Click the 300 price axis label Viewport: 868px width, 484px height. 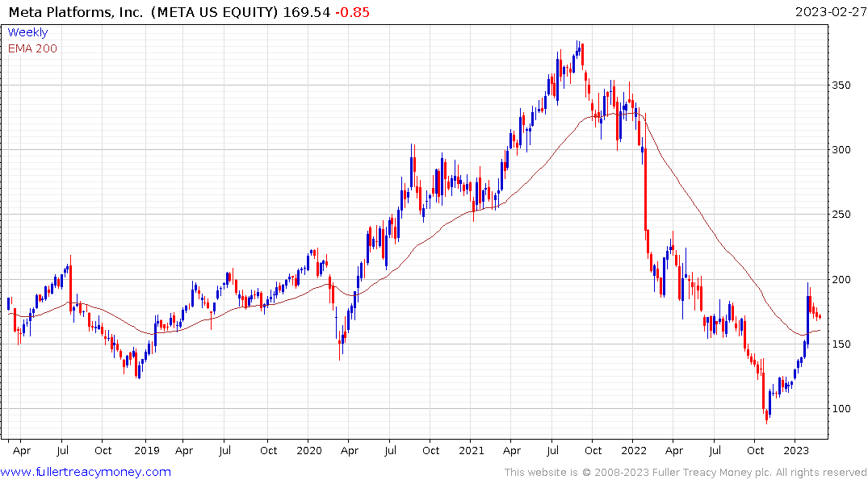841,150
